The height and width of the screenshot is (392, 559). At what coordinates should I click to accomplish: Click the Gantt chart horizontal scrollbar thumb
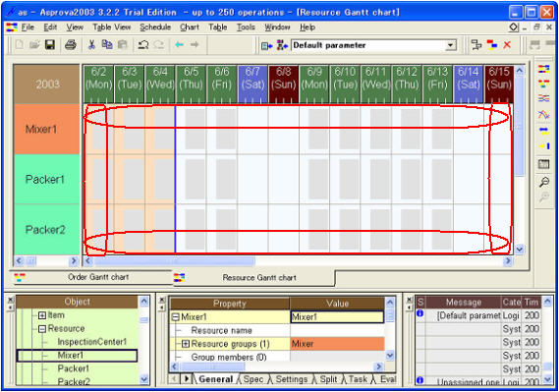click(175, 261)
